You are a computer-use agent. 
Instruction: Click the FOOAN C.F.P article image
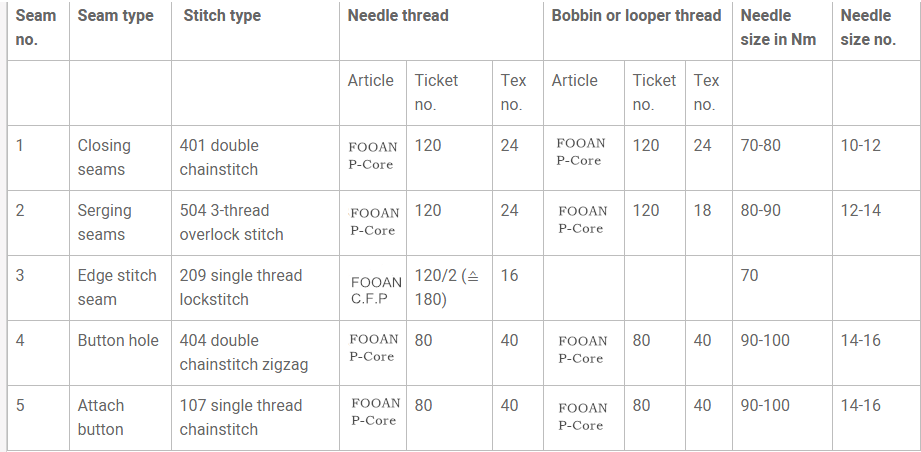pos(376,291)
